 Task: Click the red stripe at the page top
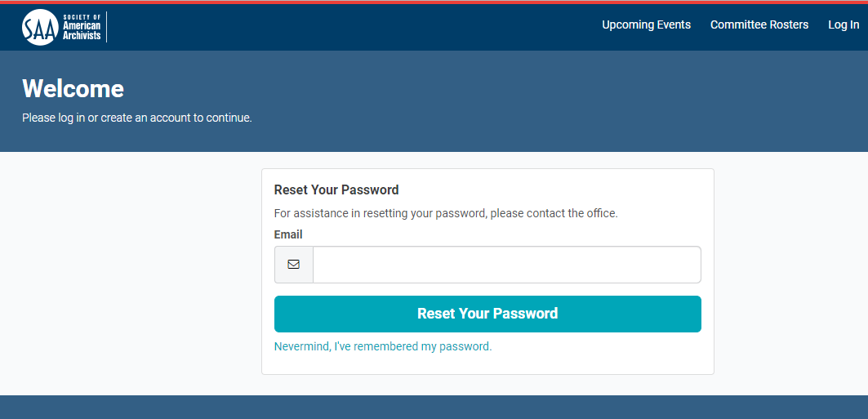click(434, 2)
